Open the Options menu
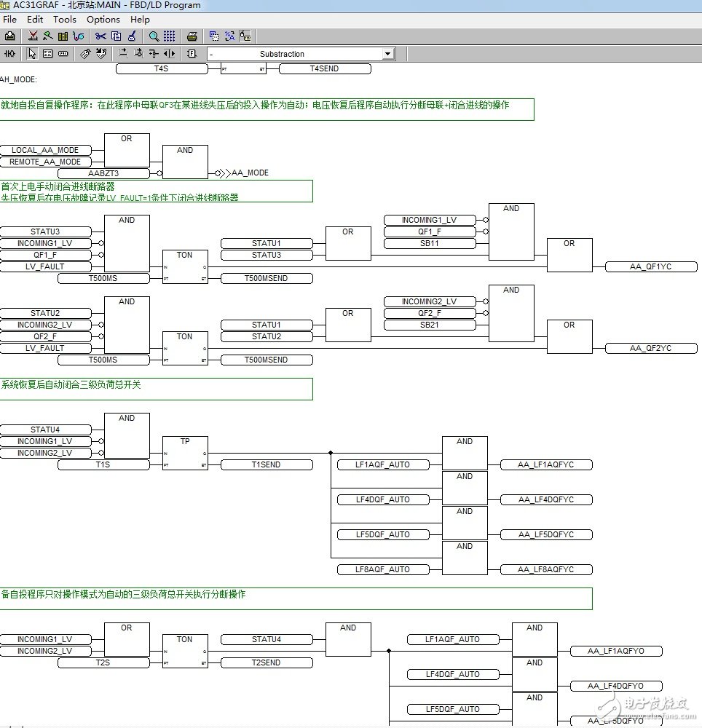This screenshot has width=702, height=728. tap(103, 20)
